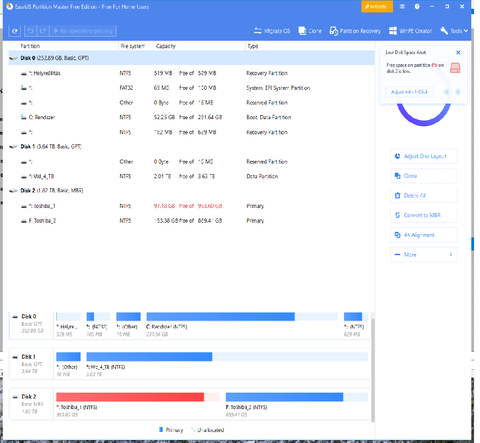The height and width of the screenshot is (443, 480).
Task: Click the orange Activate button
Action: point(377,6)
